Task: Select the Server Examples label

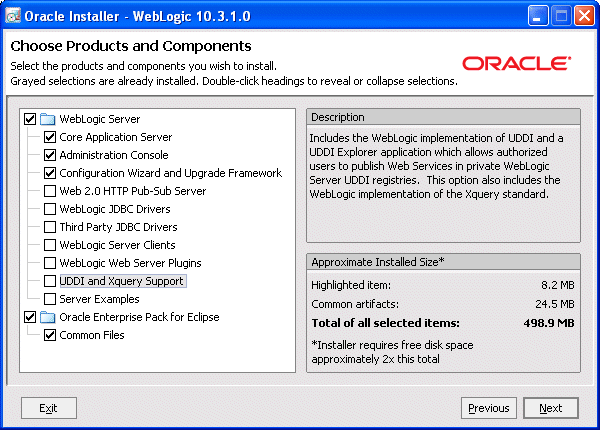Action: pos(99,299)
